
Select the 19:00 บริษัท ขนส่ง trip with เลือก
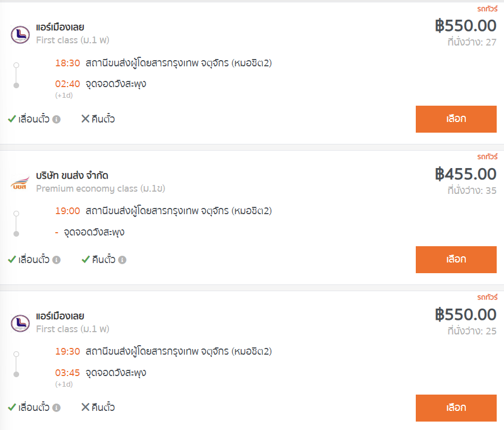[x=456, y=260]
